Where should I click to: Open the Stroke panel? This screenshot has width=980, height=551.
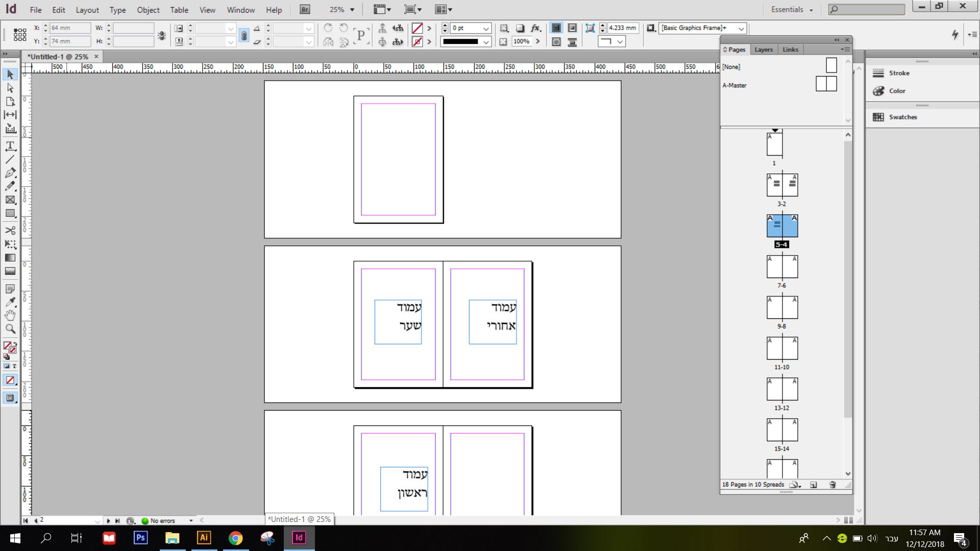click(899, 73)
